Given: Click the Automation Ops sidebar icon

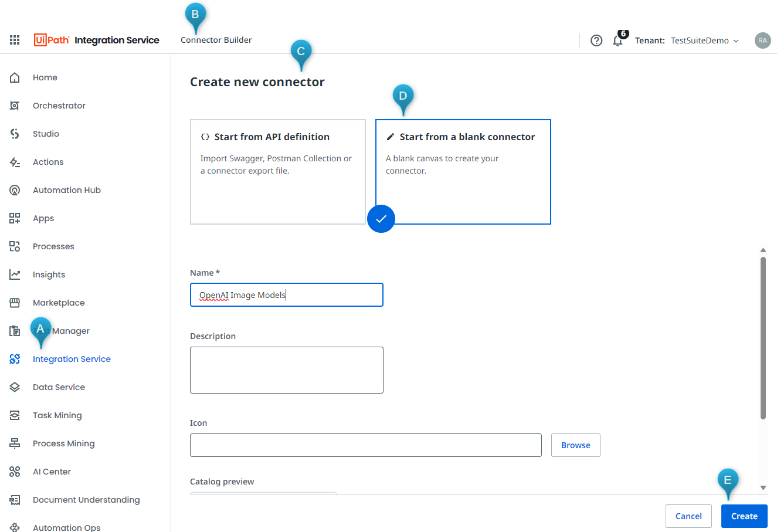Looking at the screenshot, I should pyautogui.click(x=15, y=527).
